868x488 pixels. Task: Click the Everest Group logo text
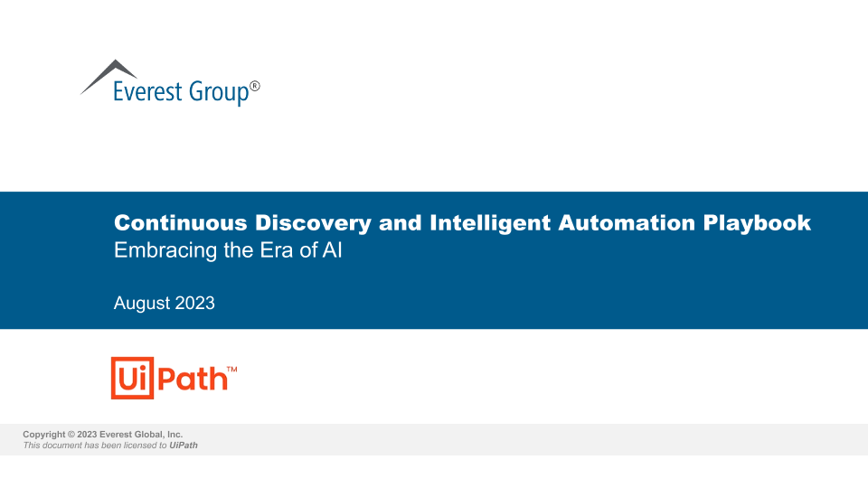[x=180, y=92]
